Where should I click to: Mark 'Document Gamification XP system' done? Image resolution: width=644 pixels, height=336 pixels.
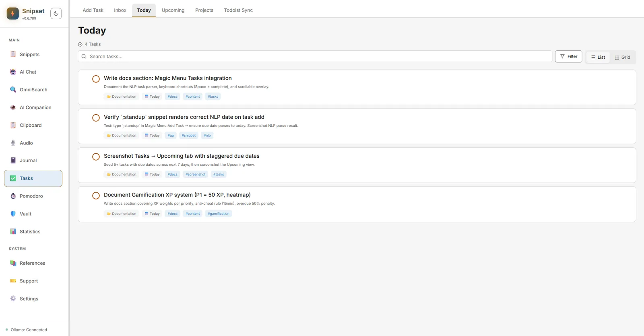[x=96, y=196]
